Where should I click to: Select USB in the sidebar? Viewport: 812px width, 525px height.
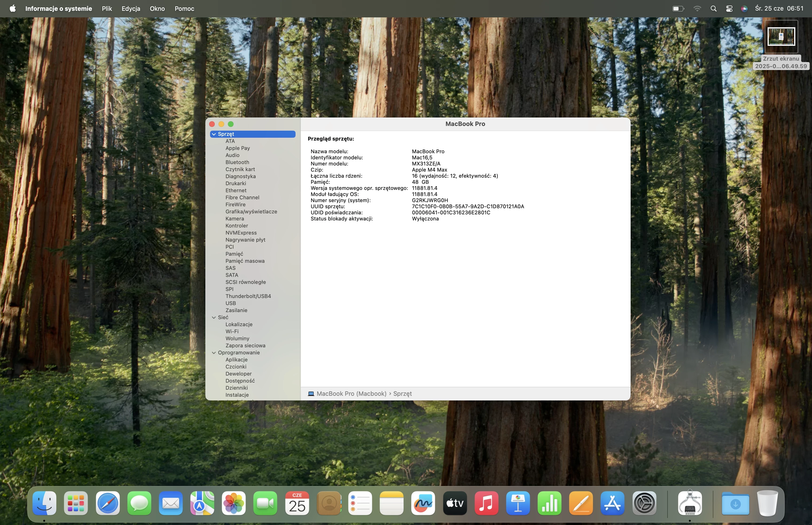[231, 303]
